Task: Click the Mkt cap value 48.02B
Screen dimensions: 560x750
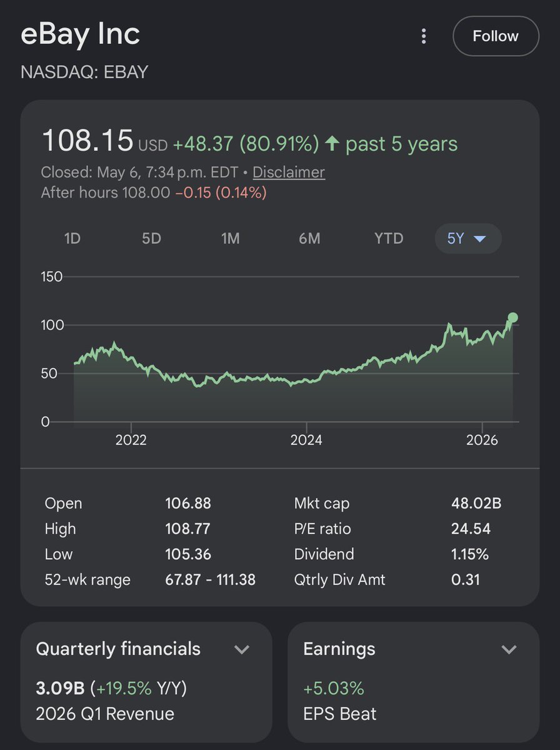Action: pos(476,503)
